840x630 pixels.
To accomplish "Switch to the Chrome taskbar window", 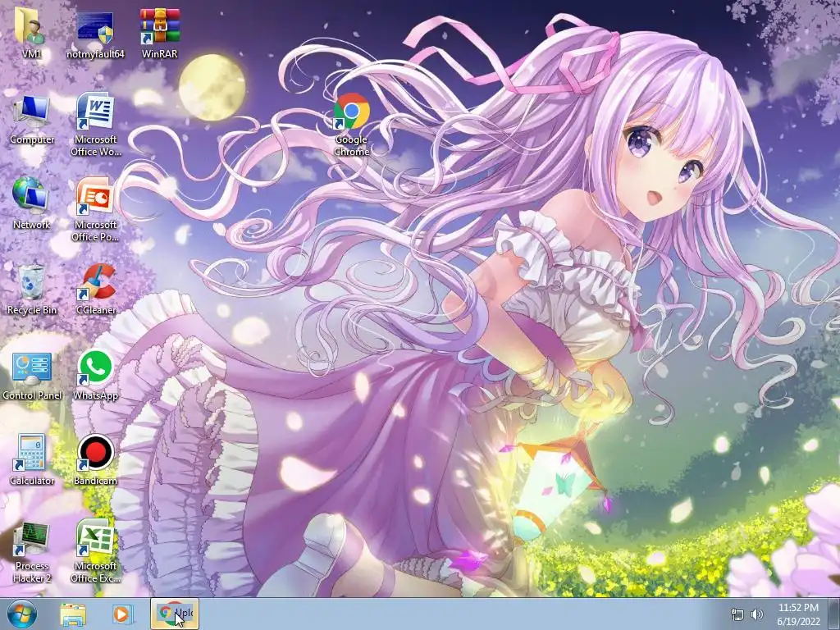I will tap(175, 614).
